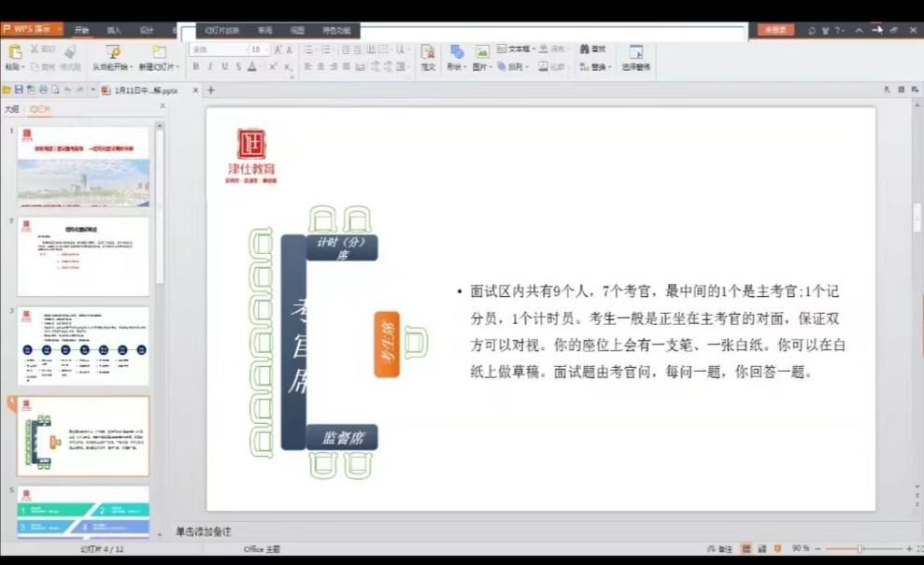Viewport: 924px width, 565px height.
Task: Open the 设计 (Design) ribbon tab
Action: tap(147, 30)
